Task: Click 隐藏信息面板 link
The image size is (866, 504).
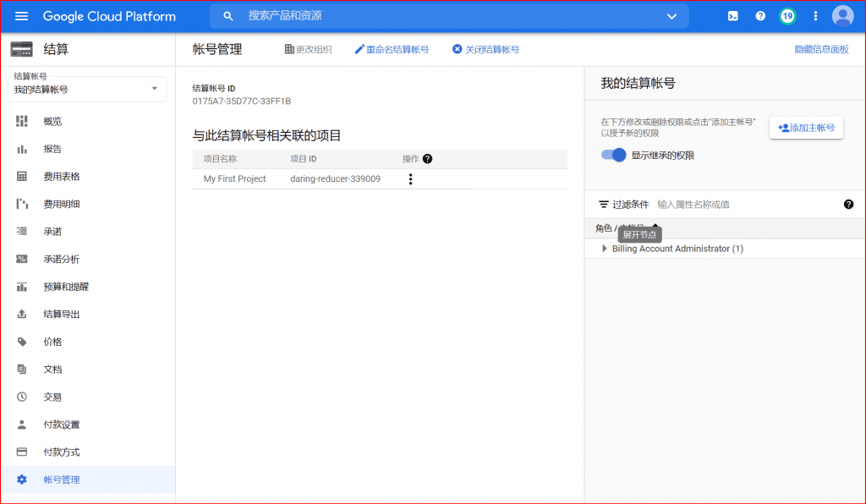Action: click(822, 51)
